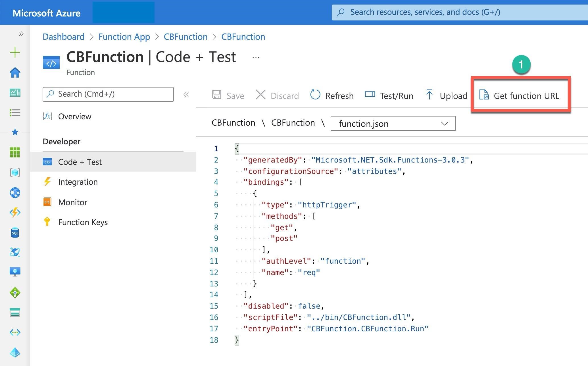The height and width of the screenshot is (366, 588).
Task: Open Azure Active Directory pyramid icon
Action: [15, 352]
